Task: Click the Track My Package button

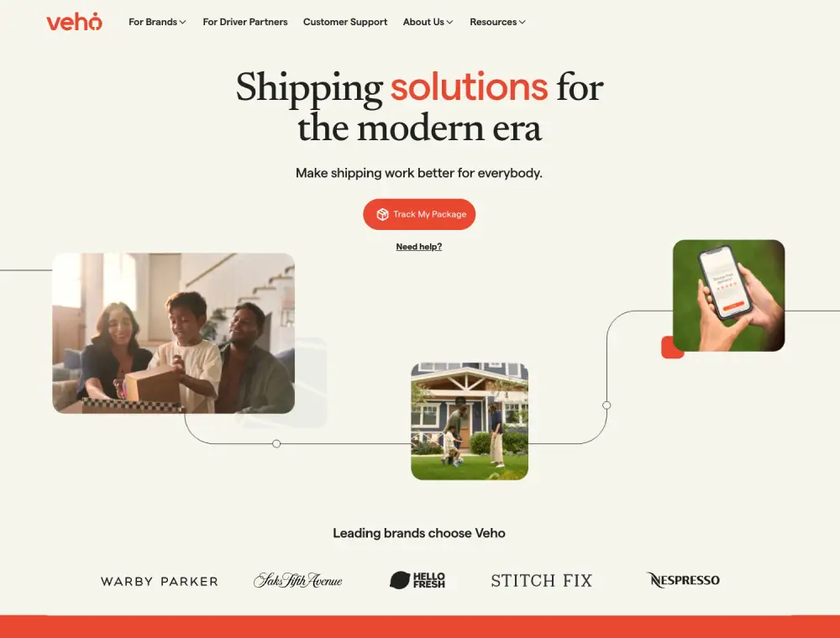Action: [419, 214]
